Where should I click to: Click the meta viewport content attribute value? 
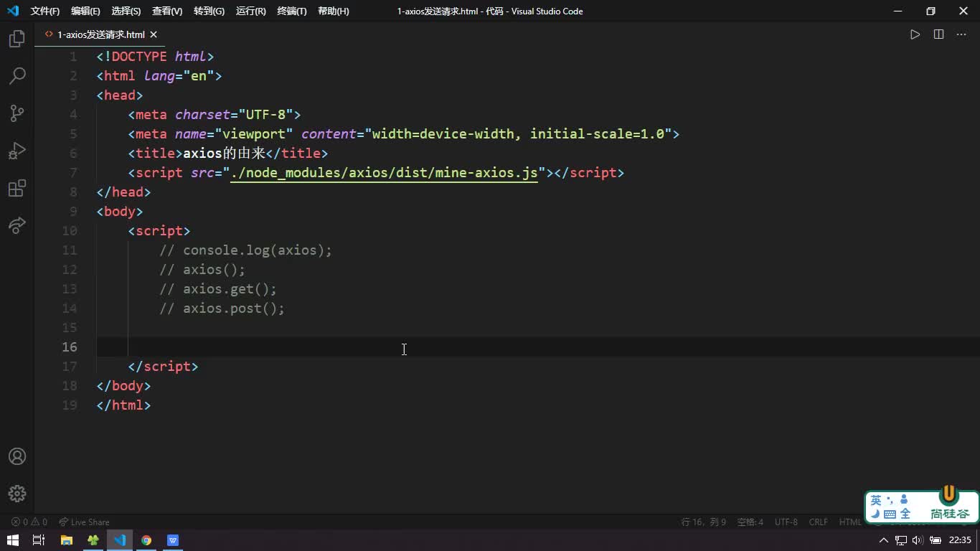pyautogui.click(x=519, y=134)
